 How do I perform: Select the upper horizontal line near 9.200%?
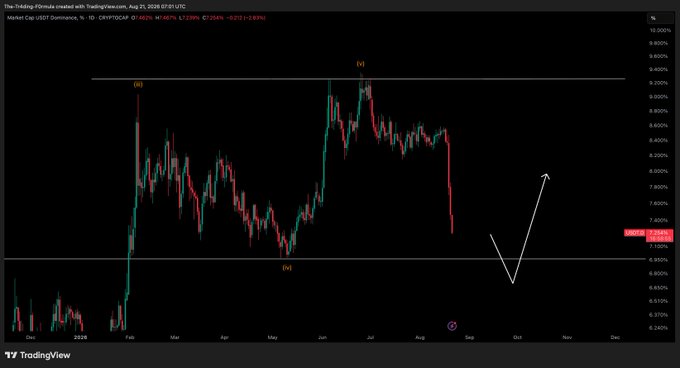(358, 79)
